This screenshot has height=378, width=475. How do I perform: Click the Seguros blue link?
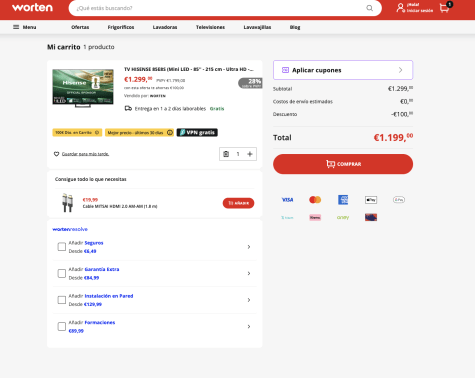tap(94, 243)
